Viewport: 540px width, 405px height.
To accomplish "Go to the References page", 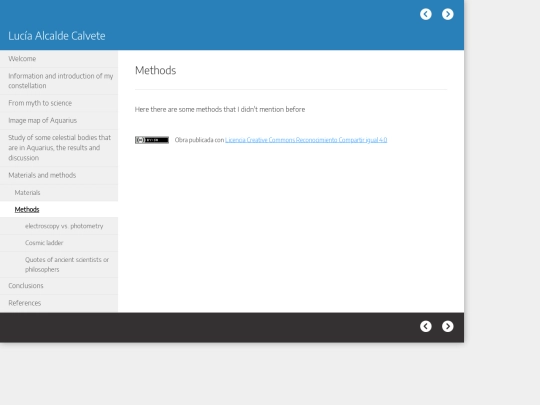I will (59, 303).
